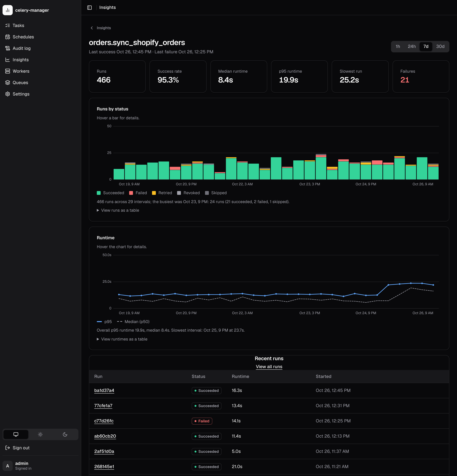Open run ba1d37a4
The width and height of the screenshot is (457, 476).
(104, 390)
